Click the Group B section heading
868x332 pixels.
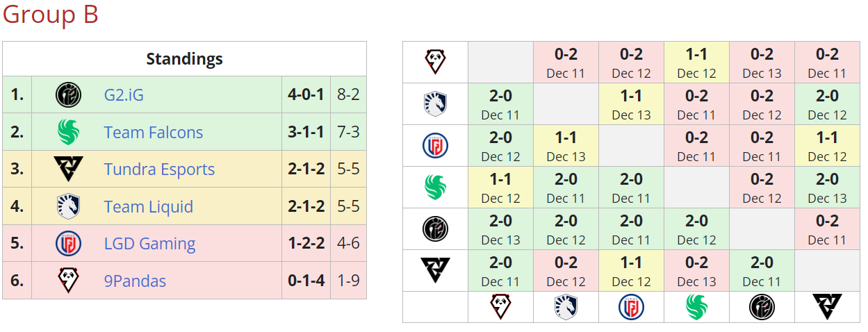50,15
